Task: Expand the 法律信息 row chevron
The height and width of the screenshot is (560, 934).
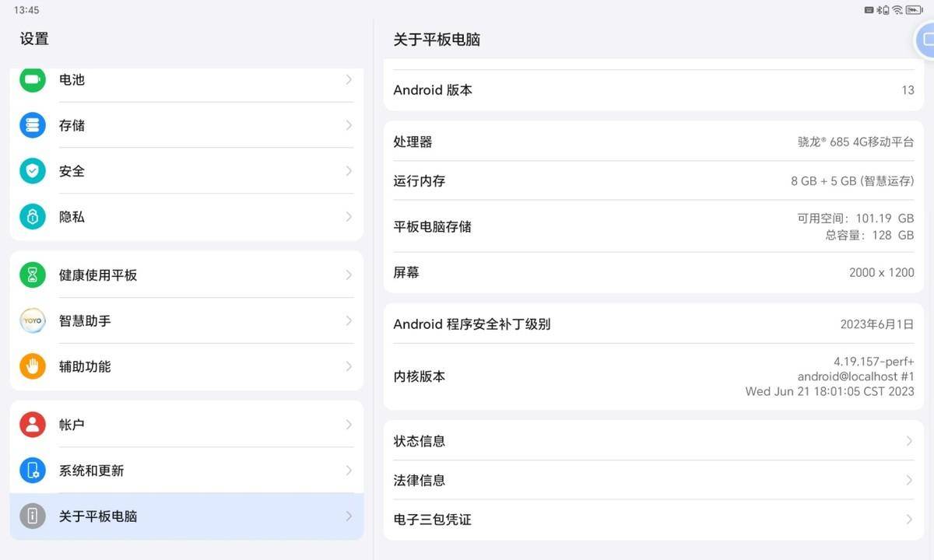Action: (x=909, y=480)
